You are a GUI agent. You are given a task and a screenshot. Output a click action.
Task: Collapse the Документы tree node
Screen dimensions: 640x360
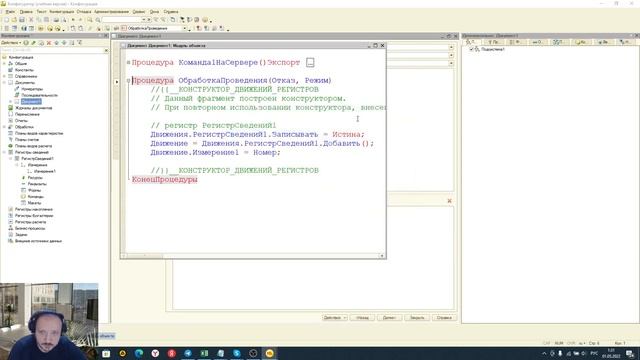tap(4, 82)
